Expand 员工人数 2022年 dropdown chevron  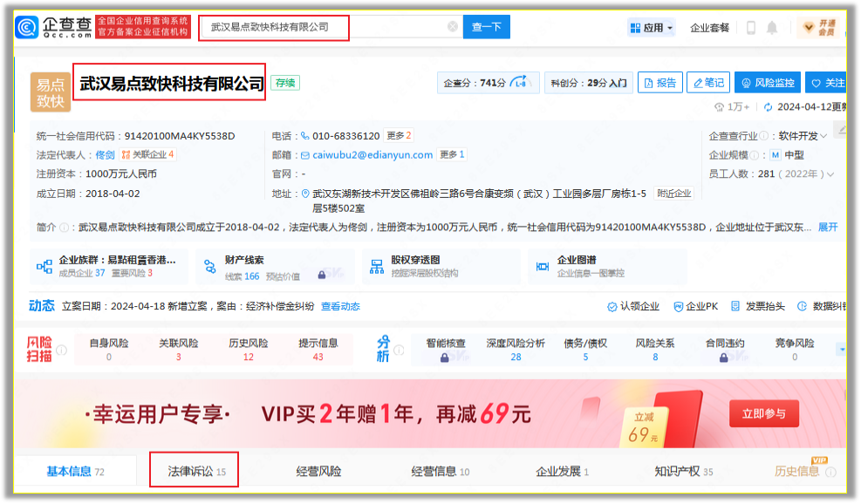pyautogui.click(x=830, y=174)
